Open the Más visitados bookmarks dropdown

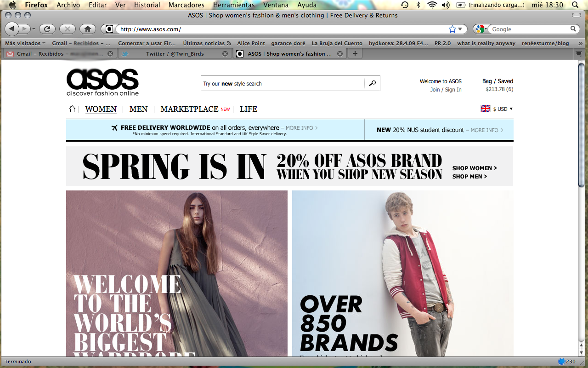(25, 43)
